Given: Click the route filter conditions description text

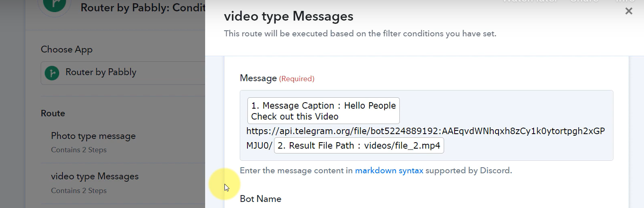Looking at the screenshot, I should coord(360,34).
